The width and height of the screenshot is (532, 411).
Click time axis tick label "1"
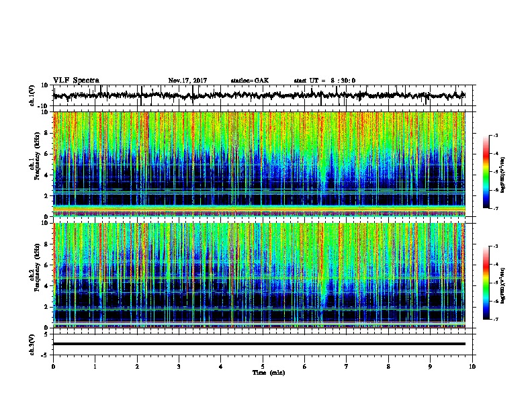[x=95, y=366]
